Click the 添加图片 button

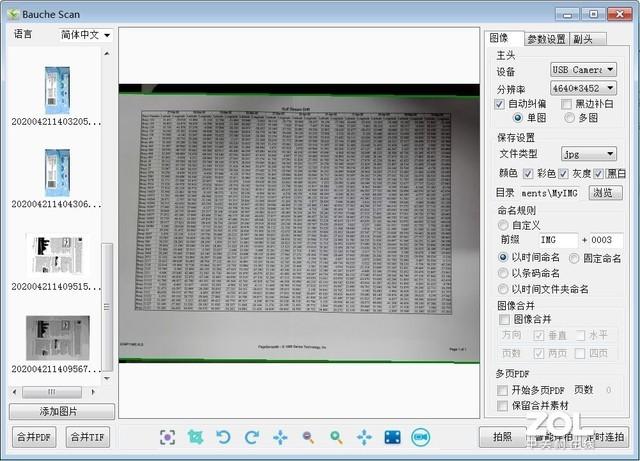coord(62,412)
